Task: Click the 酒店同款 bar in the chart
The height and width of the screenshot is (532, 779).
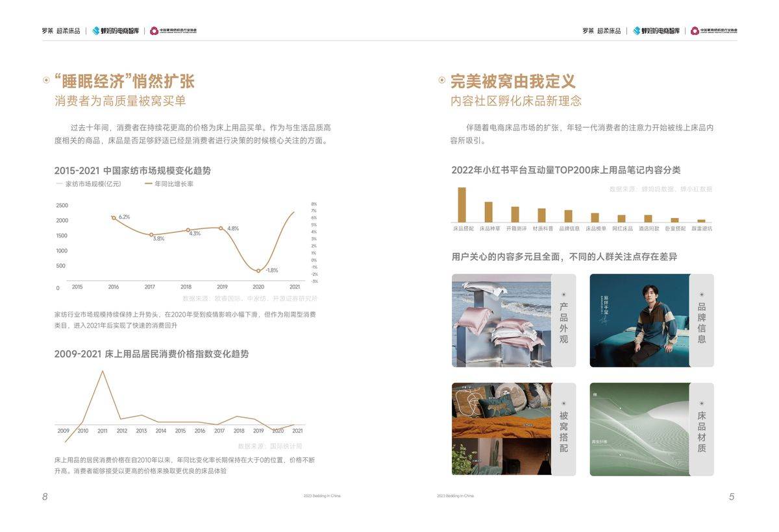Action: click(x=648, y=219)
